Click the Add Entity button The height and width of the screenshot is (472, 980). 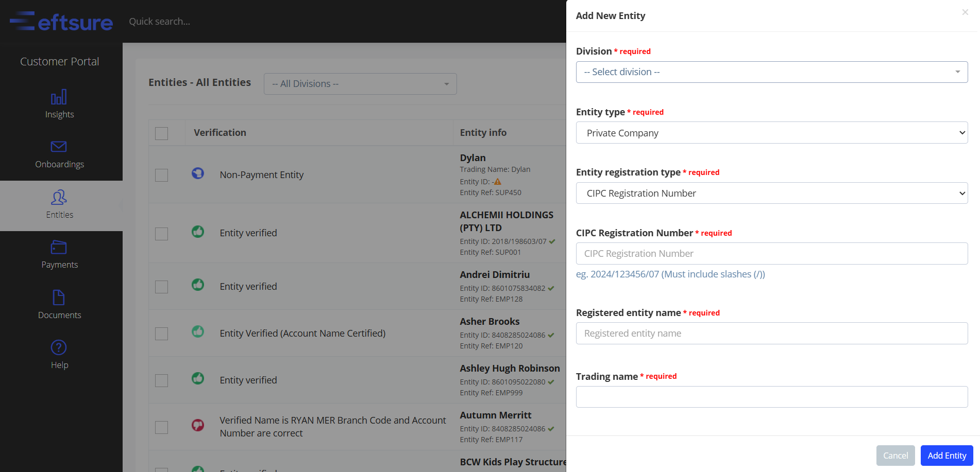pyautogui.click(x=947, y=456)
